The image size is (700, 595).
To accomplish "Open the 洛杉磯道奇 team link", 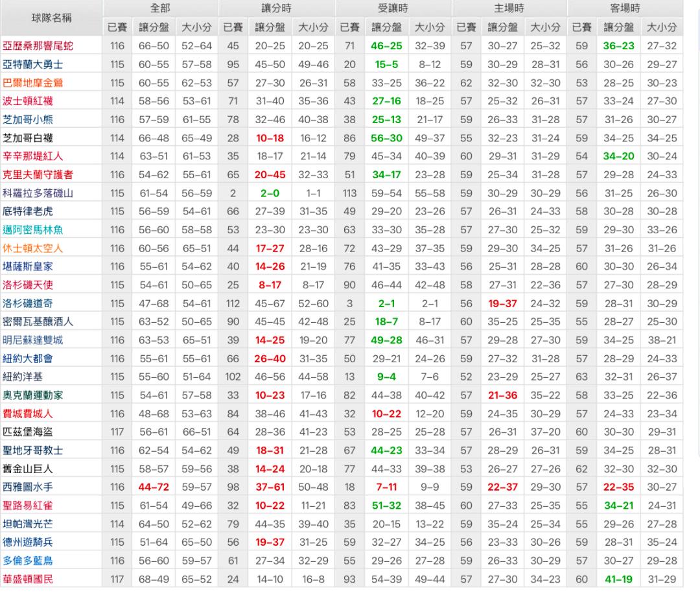I will point(28,303).
